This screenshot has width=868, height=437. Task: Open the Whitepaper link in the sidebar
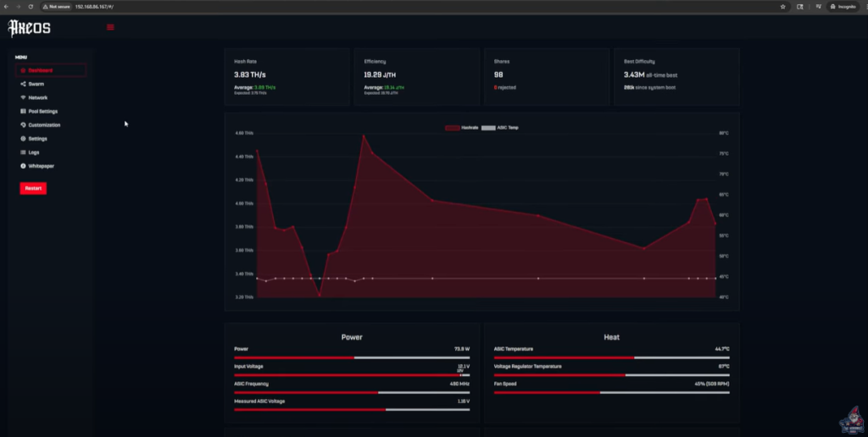pyautogui.click(x=41, y=166)
